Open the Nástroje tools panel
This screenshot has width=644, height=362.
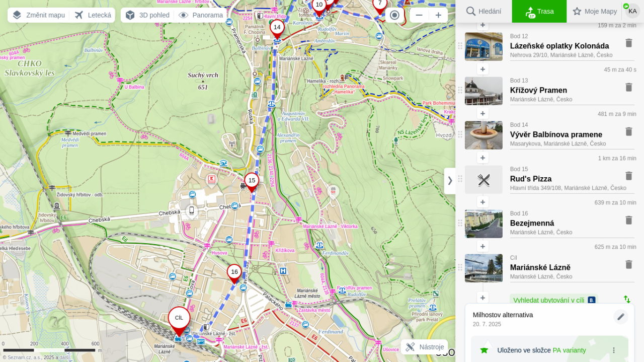[x=425, y=347]
